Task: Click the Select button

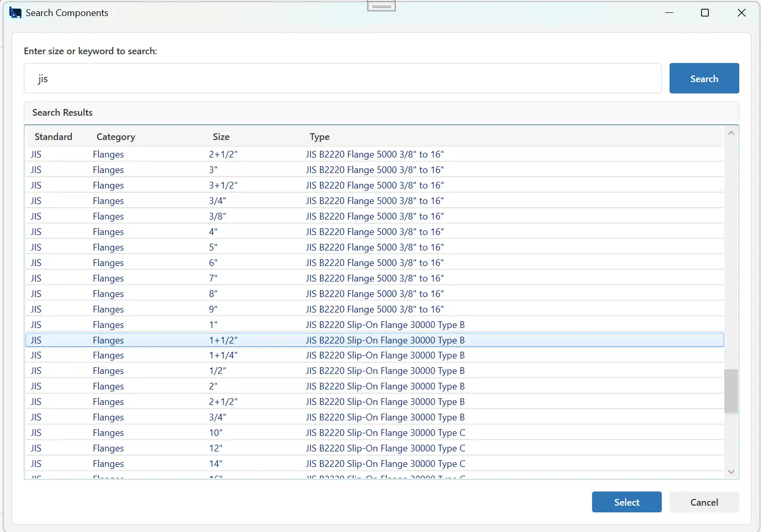Action: (627, 502)
